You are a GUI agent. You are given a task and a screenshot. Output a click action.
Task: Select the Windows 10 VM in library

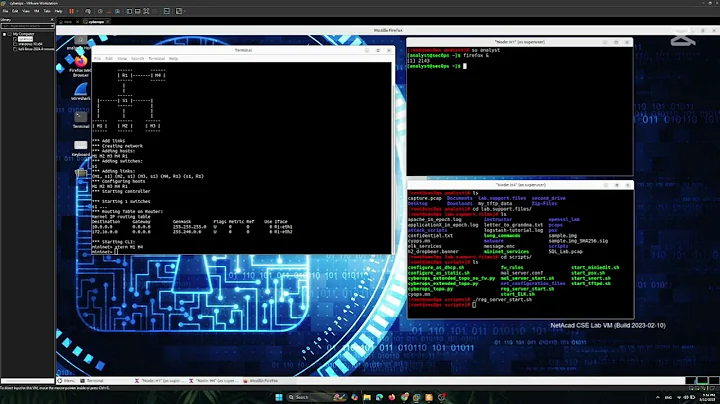pyautogui.click(x=30, y=44)
